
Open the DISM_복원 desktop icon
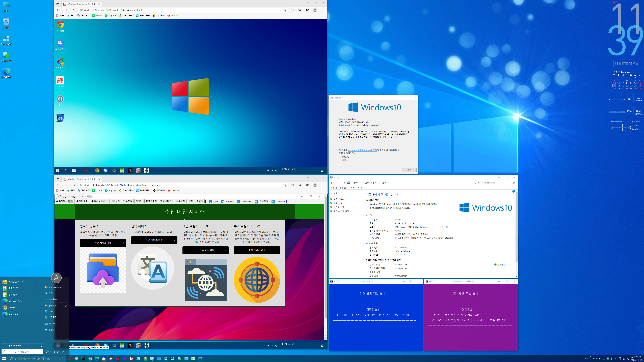click(6, 56)
